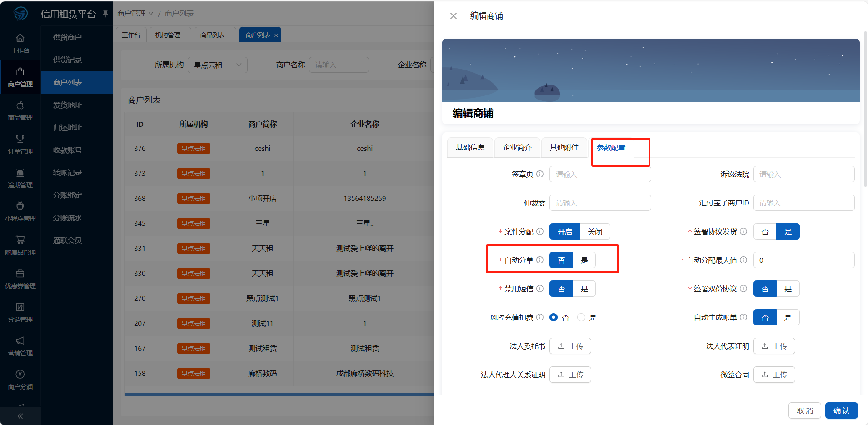Screen dimensions: 868x425
Task: Click info icon next to 自动分配最大值
Action: pos(743,260)
